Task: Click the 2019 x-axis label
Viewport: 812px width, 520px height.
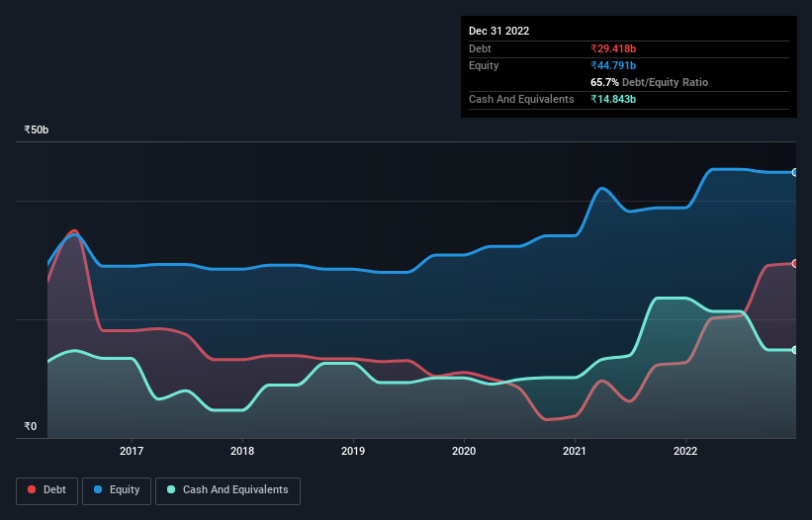Action: point(353,451)
